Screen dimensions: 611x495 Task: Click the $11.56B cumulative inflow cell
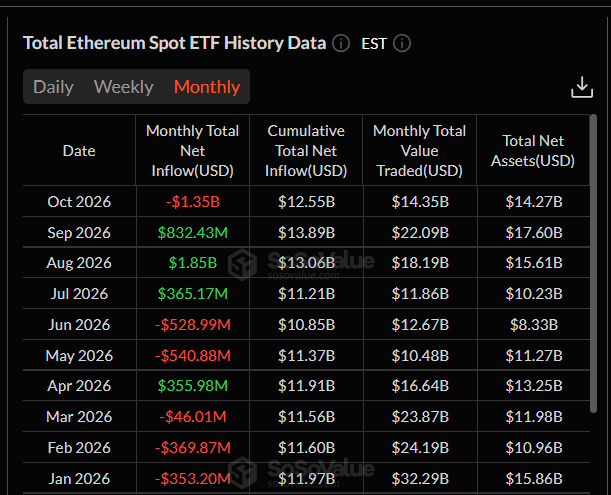[306, 417]
